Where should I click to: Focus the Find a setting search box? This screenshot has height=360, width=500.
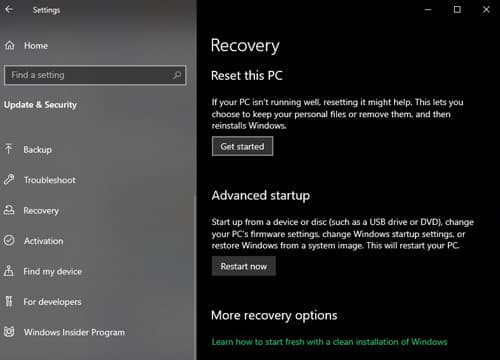pos(95,75)
